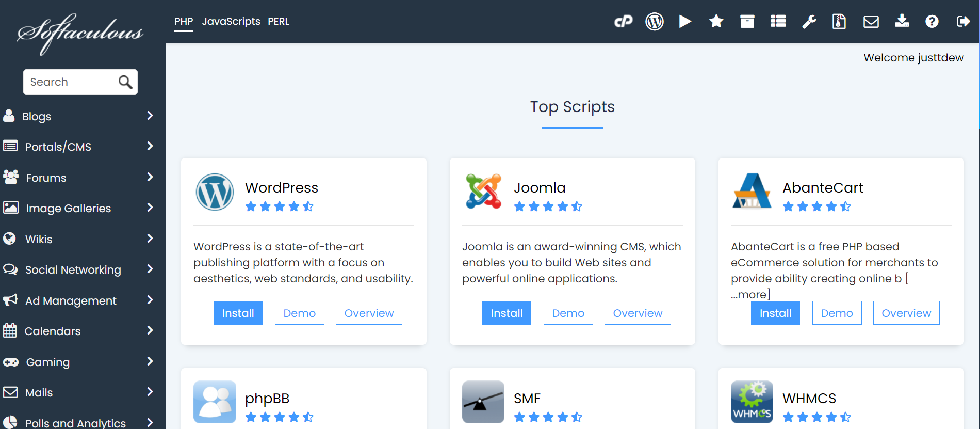The width and height of the screenshot is (980, 429).
Task: Open backups zip file icon
Action: 839,21
